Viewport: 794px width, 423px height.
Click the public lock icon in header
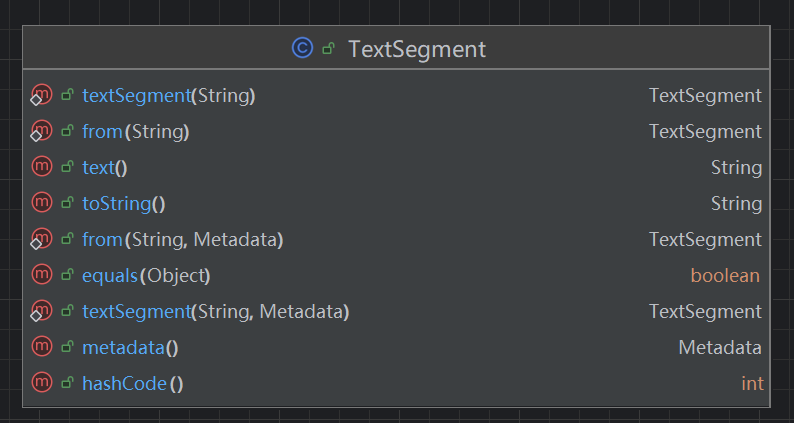[328, 48]
